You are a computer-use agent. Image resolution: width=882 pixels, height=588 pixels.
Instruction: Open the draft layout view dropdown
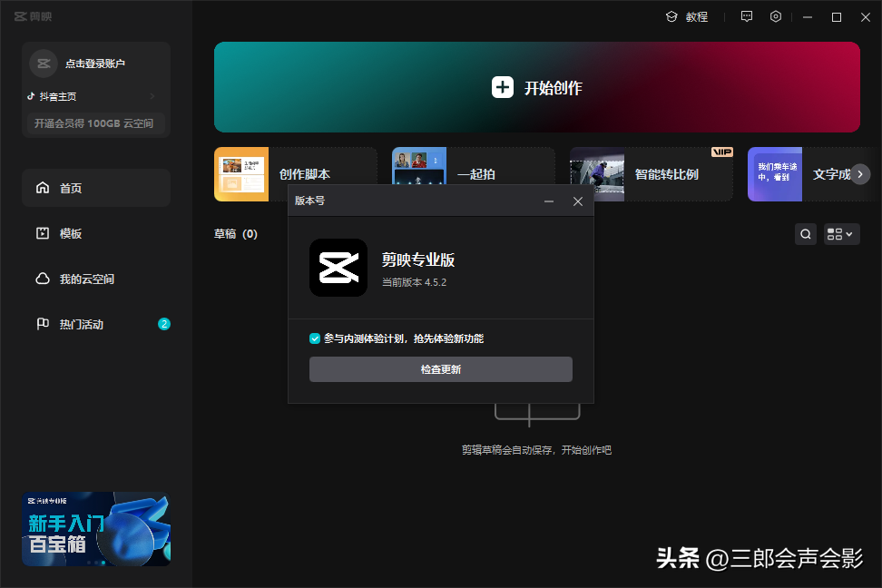coord(841,234)
